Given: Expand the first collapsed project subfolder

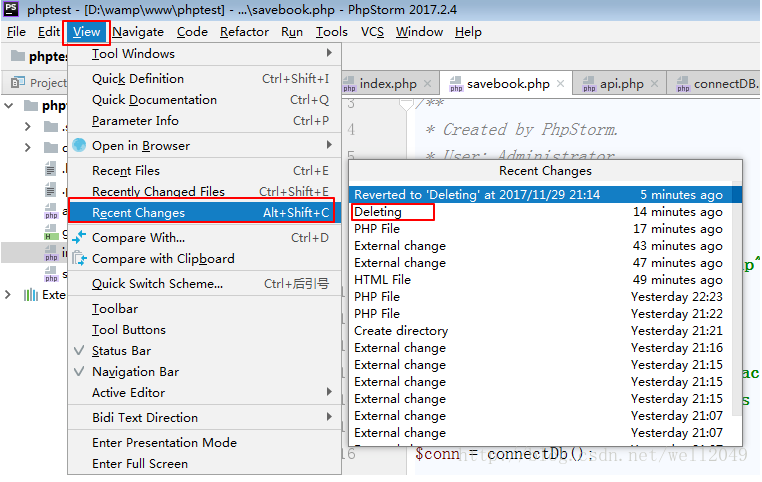Looking at the screenshot, I should tap(28, 126).
